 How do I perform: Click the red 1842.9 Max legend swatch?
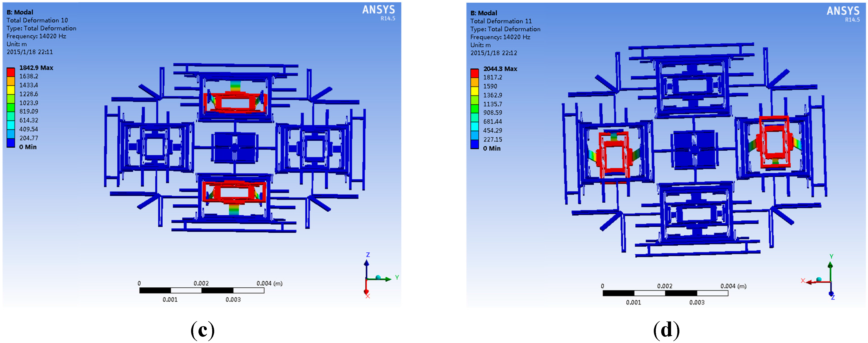(x=11, y=72)
